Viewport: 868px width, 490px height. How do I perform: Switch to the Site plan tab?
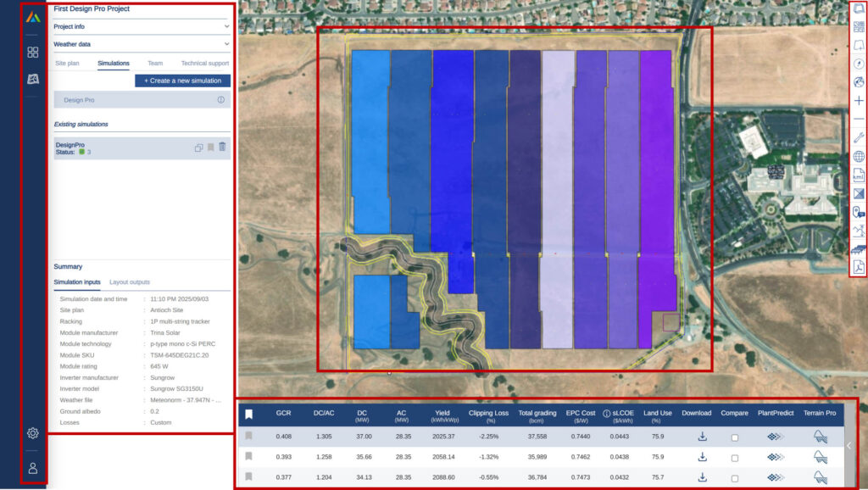pyautogui.click(x=67, y=63)
